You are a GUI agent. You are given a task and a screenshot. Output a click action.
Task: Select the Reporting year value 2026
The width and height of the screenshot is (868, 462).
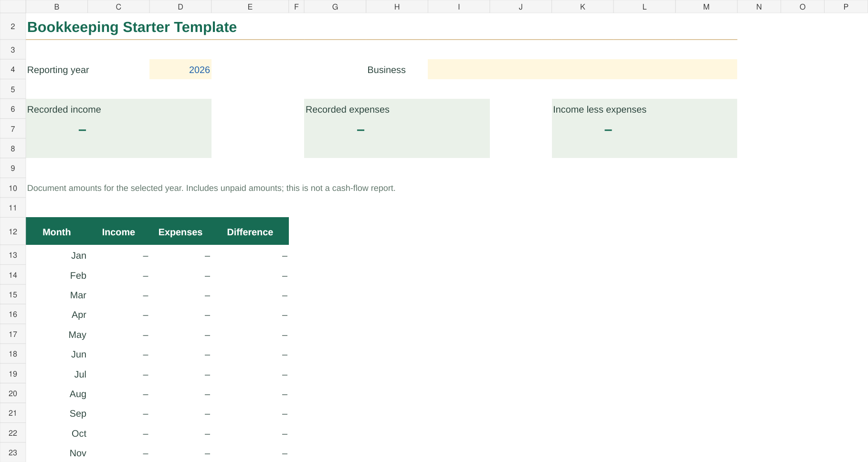[180, 70]
